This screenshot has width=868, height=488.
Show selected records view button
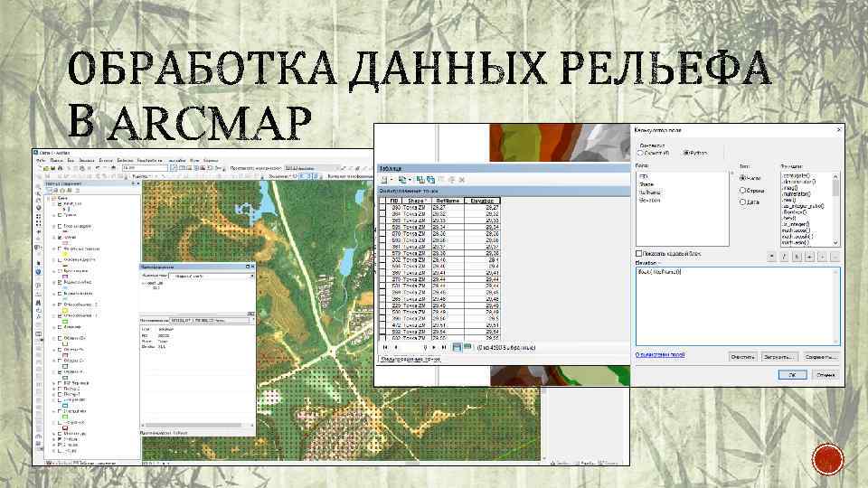(467, 347)
